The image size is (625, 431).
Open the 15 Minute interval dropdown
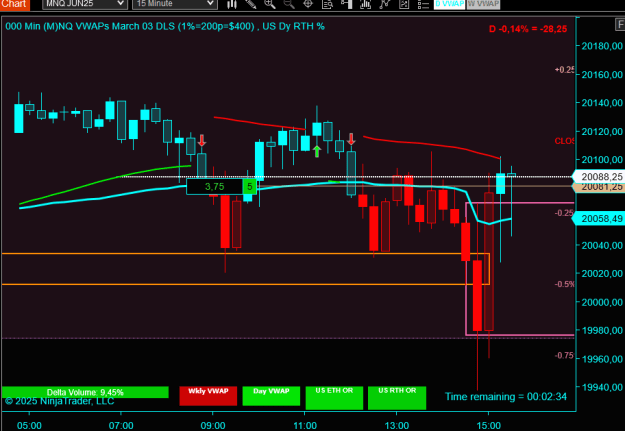(175, 4)
